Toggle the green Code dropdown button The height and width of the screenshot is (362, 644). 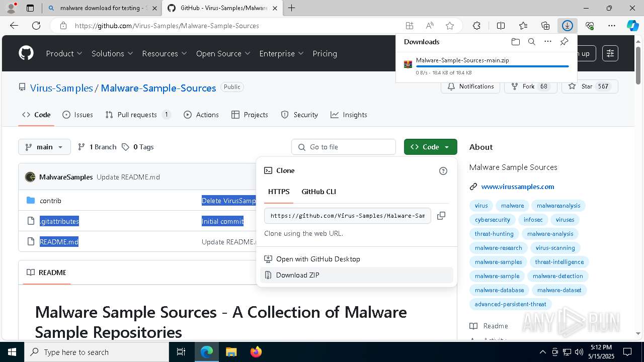[x=430, y=147]
